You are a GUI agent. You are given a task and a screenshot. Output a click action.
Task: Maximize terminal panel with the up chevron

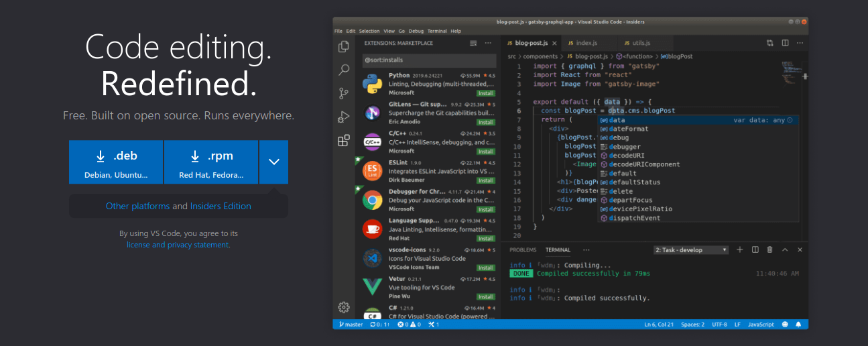coord(785,249)
